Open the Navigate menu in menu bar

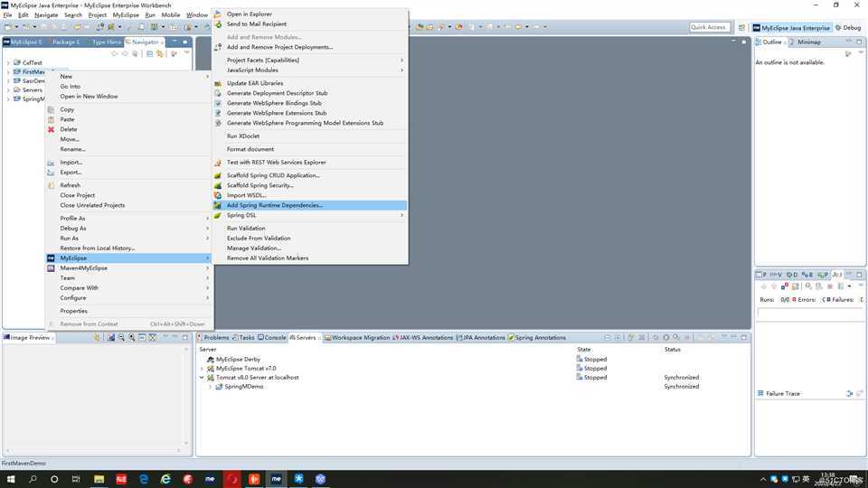point(46,15)
